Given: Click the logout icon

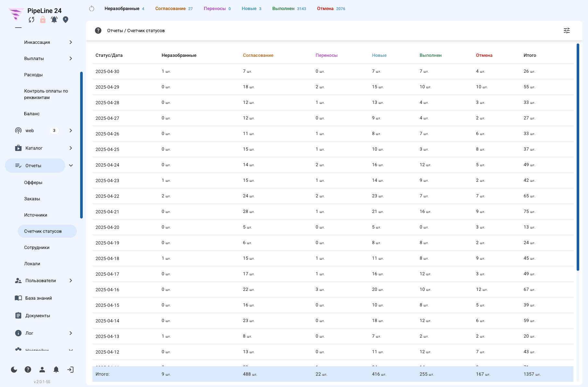Looking at the screenshot, I should pyautogui.click(x=70, y=369).
